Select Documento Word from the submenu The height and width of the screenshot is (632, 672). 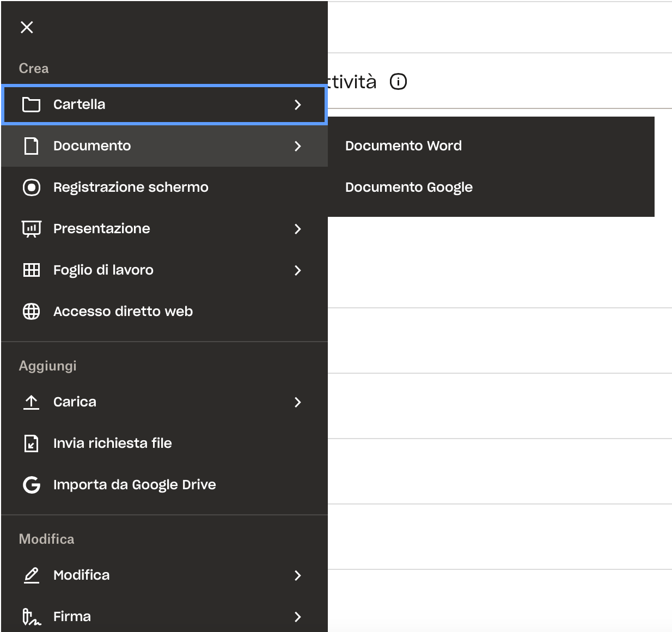[403, 146]
